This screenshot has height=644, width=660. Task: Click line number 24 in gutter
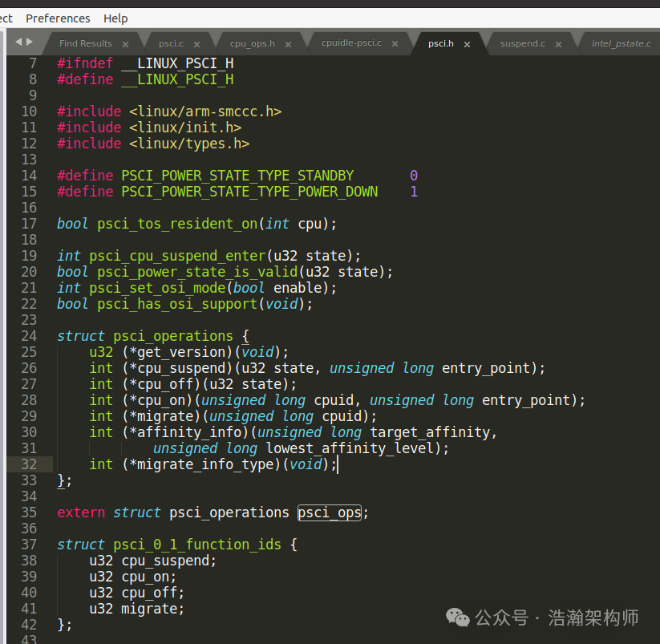tap(29, 336)
